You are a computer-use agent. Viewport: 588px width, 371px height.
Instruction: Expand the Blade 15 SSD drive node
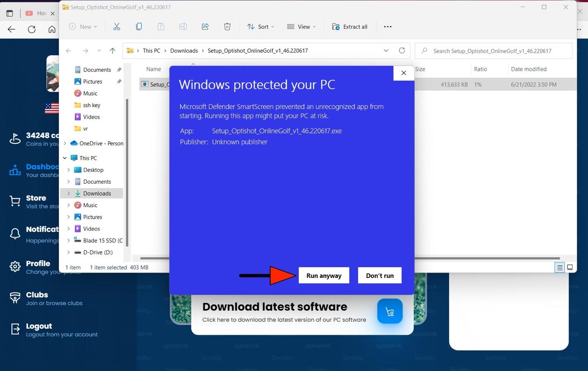[x=69, y=240]
